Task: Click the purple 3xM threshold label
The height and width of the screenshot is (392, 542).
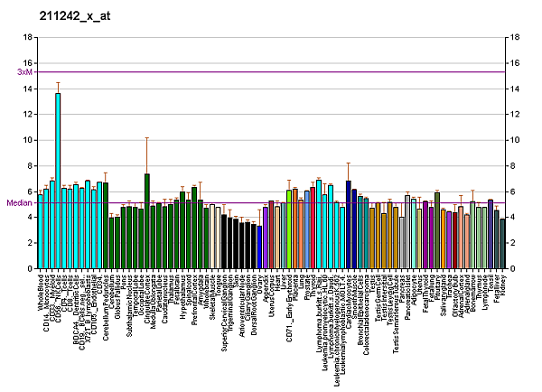Action: (24, 71)
